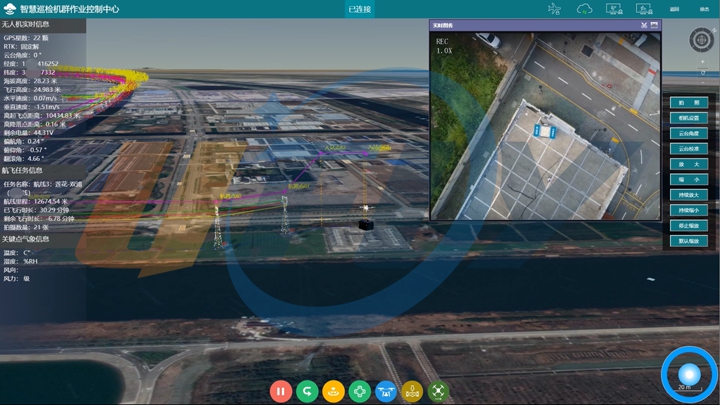Click the map compass navigation control
The height and width of the screenshot is (405, 720).
[x=702, y=40]
